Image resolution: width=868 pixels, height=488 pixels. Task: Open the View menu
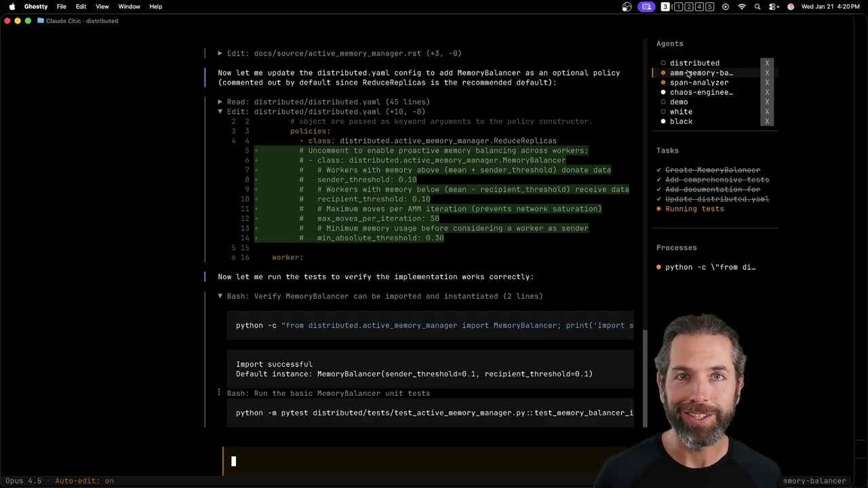click(x=102, y=7)
